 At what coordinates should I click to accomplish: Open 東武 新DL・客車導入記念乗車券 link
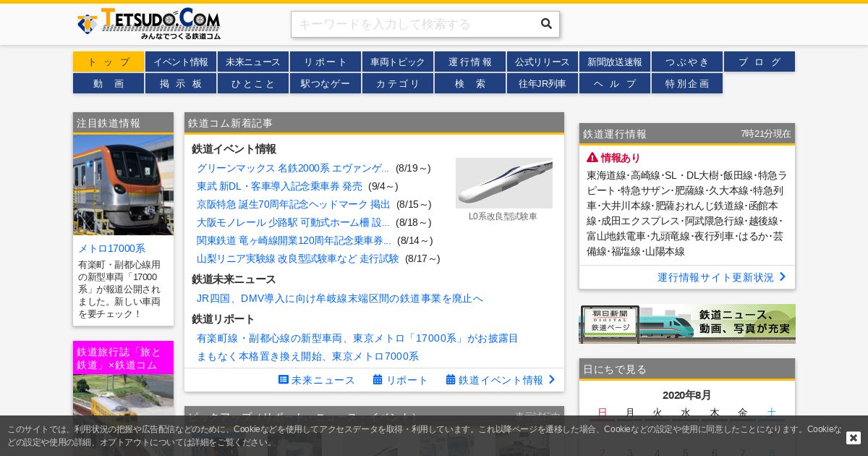coord(279,186)
